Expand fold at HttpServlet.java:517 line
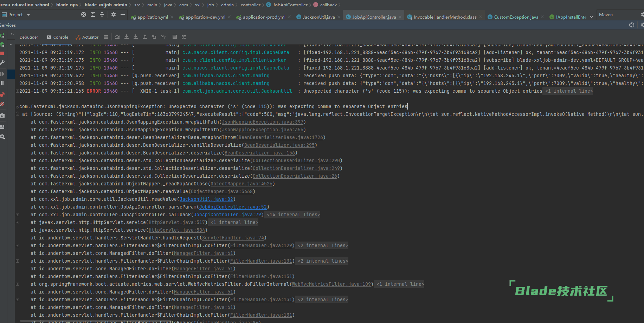This screenshot has width=644, height=323. pyautogui.click(x=17, y=222)
